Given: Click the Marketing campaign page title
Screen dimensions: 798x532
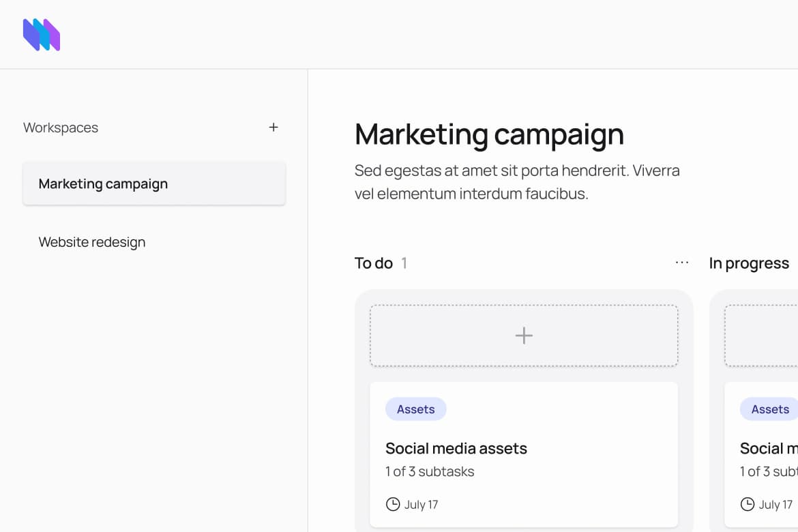Looking at the screenshot, I should click(x=489, y=134).
